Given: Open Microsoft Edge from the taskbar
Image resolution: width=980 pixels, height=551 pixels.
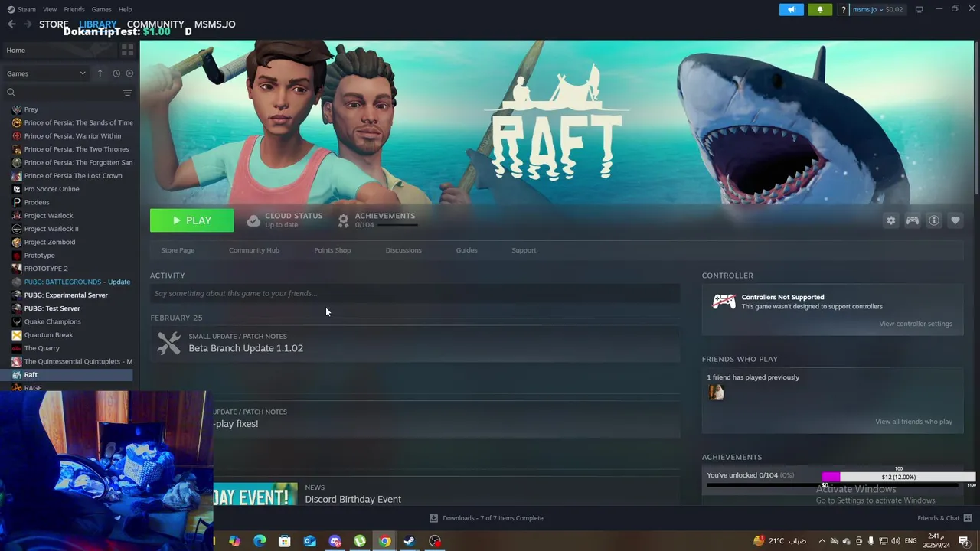Looking at the screenshot, I should (260, 541).
